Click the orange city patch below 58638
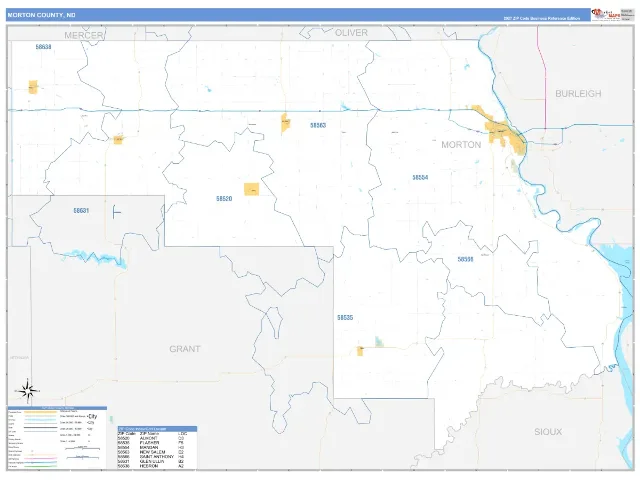 [x=33, y=87]
